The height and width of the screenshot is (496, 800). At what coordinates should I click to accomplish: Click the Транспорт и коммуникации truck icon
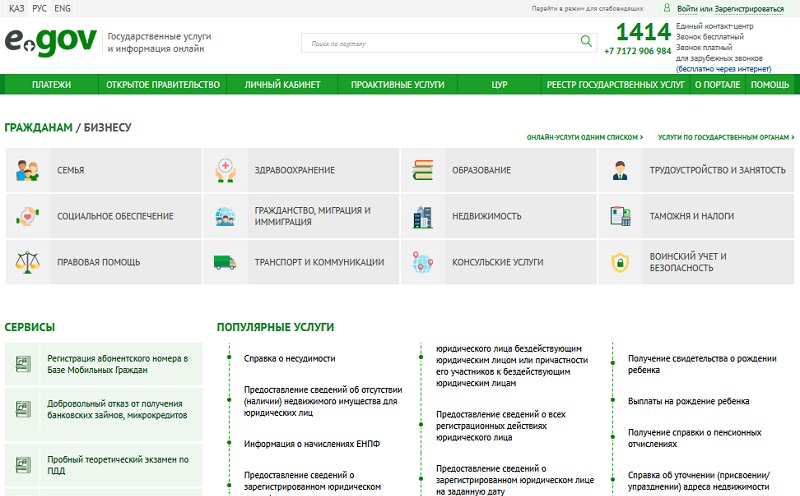(x=225, y=262)
